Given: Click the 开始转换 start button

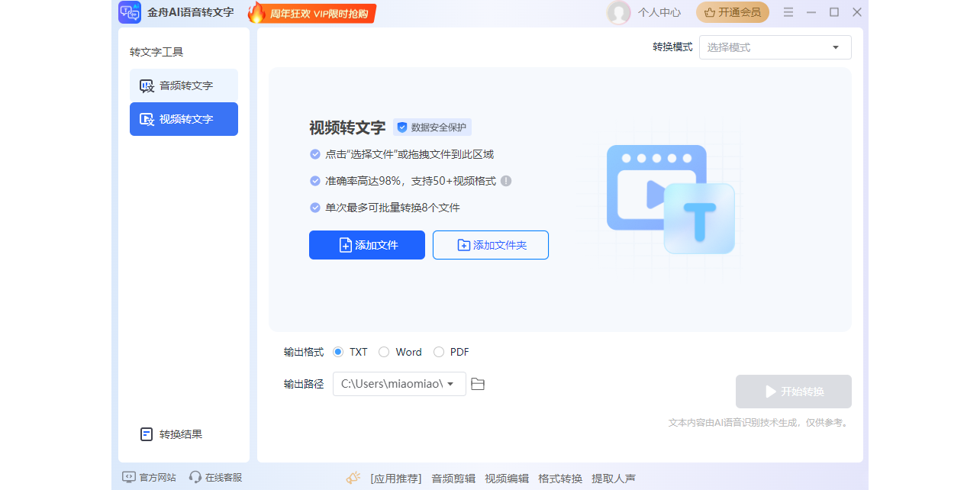Looking at the screenshot, I should (793, 391).
